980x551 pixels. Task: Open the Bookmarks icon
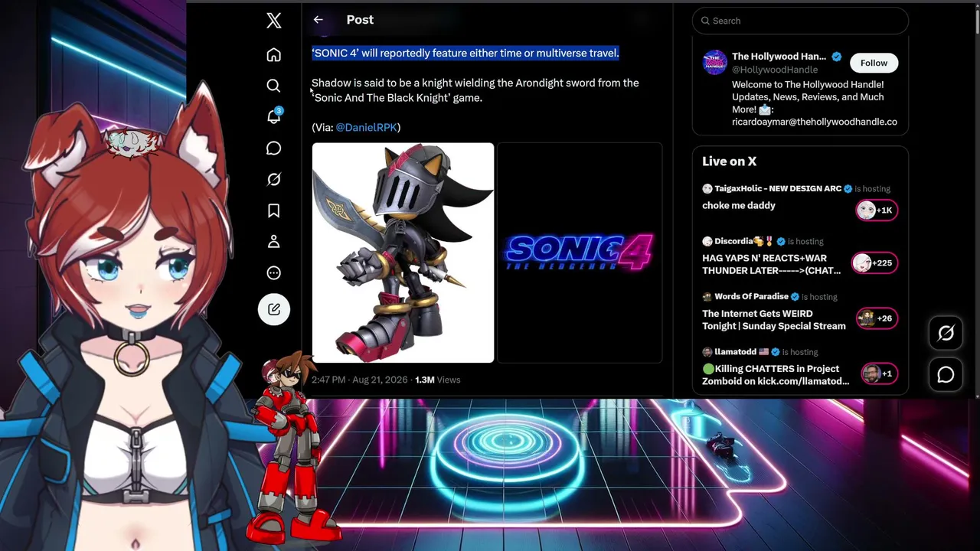pyautogui.click(x=273, y=210)
